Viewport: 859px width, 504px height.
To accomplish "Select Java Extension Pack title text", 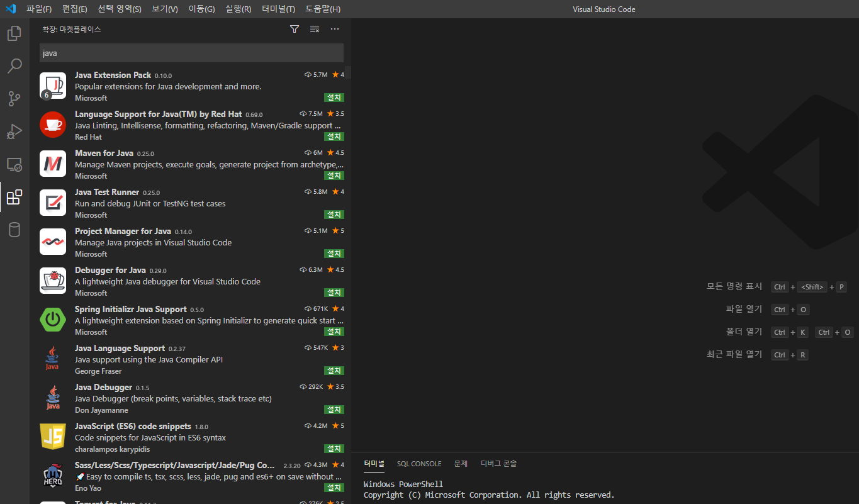I will click(x=113, y=75).
